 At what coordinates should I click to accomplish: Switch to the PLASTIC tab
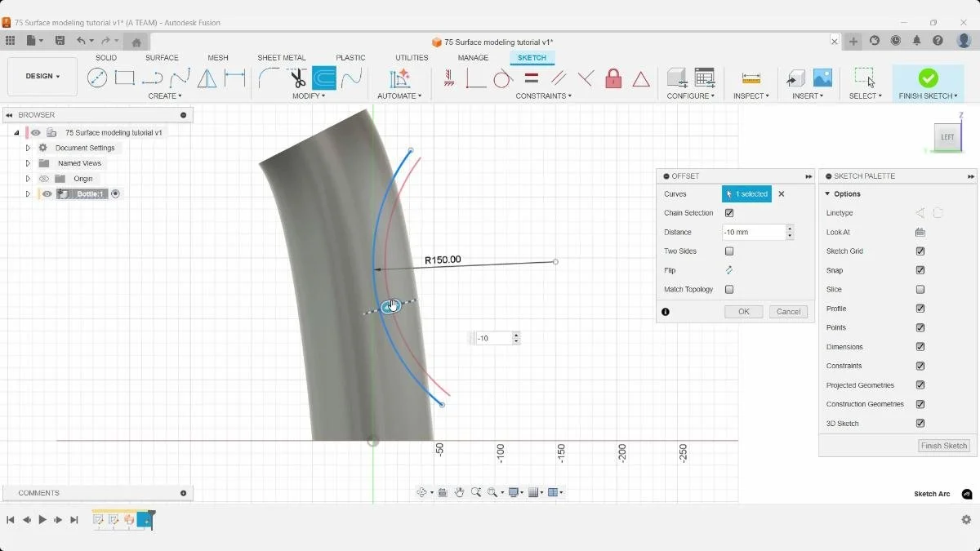coord(350,58)
